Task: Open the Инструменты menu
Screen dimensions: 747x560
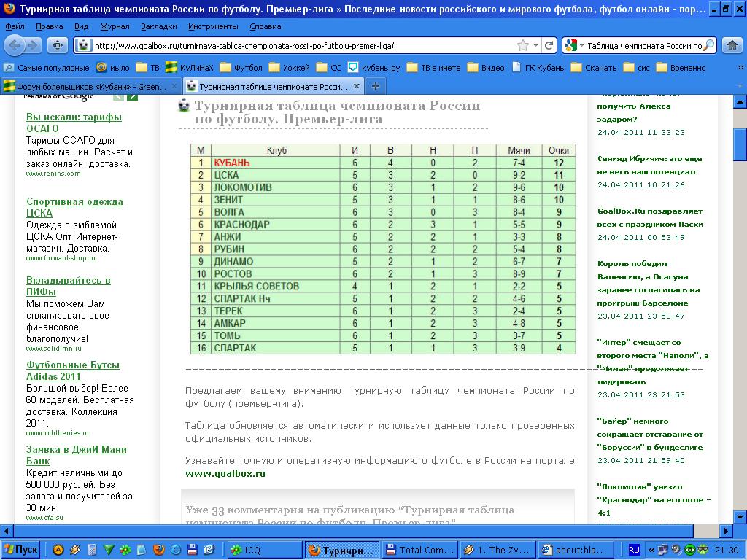Action: tap(213, 26)
